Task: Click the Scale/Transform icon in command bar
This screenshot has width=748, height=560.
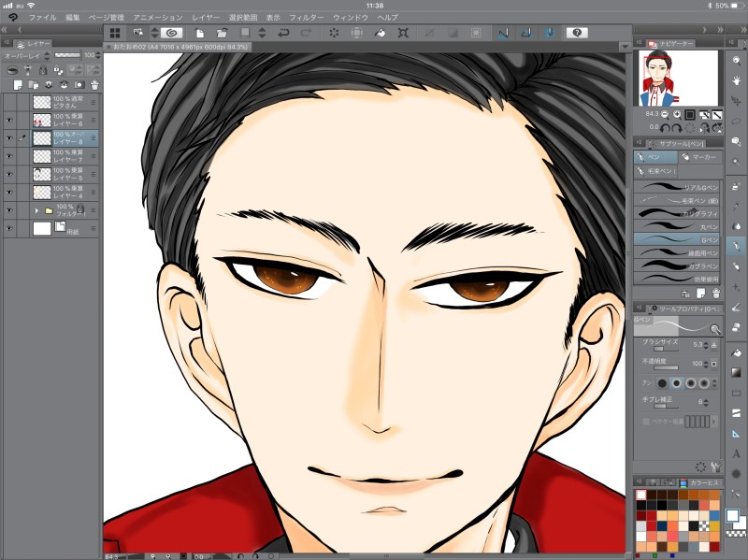Action: tap(403, 33)
